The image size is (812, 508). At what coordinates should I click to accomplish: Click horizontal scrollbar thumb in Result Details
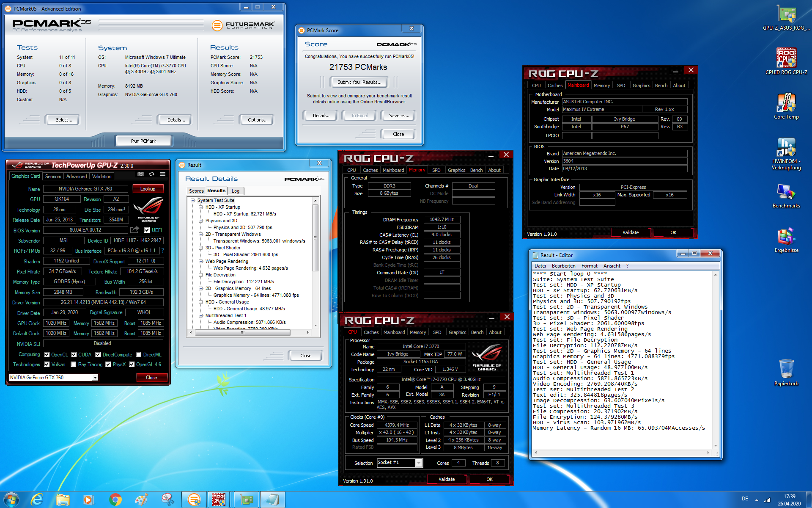pyautogui.click(x=242, y=332)
